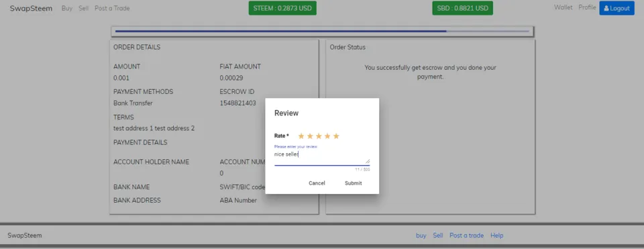Click the 'ACCOUNT HOLDER NAME' label
Screen dimensions: 644x249
click(x=151, y=162)
